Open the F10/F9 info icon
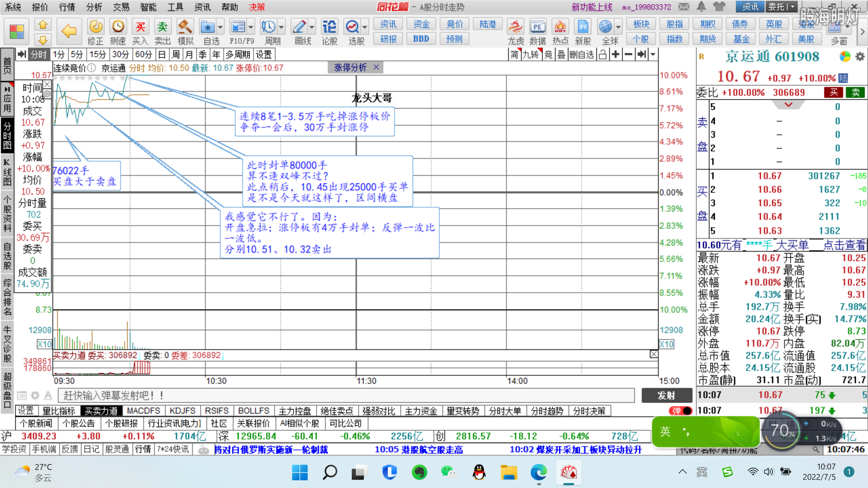 237,27
